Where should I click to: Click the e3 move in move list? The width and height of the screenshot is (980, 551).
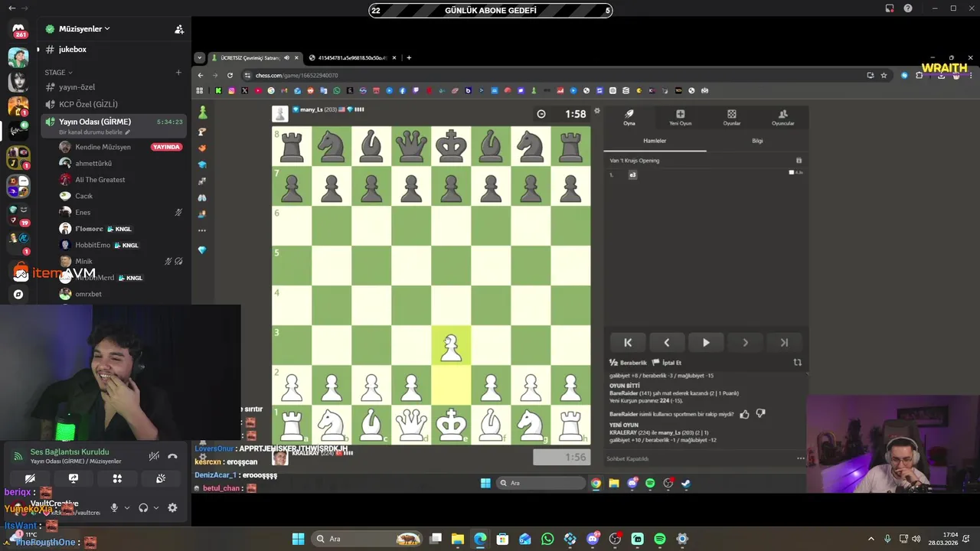[633, 174]
